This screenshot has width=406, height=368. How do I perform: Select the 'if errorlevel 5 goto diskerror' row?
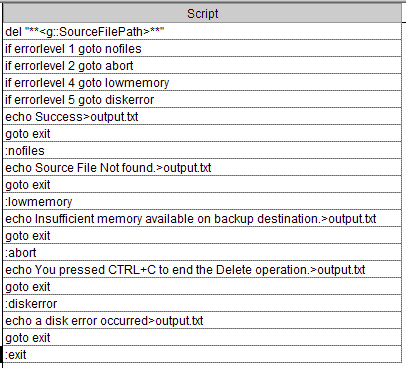click(202, 100)
